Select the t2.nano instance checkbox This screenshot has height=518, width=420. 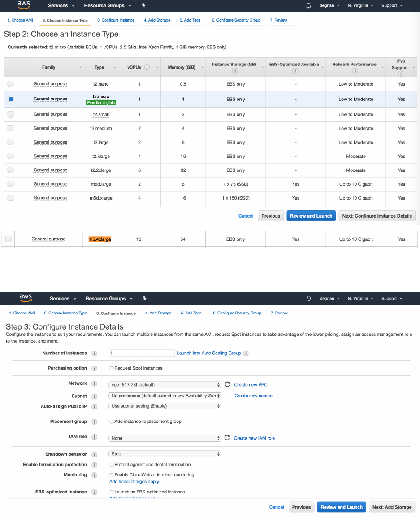click(11, 84)
